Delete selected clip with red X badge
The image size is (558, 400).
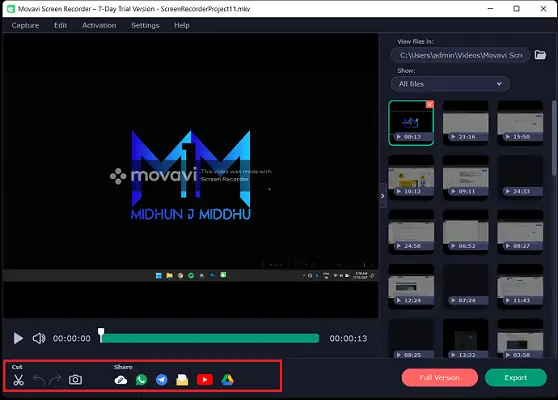(x=430, y=104)
